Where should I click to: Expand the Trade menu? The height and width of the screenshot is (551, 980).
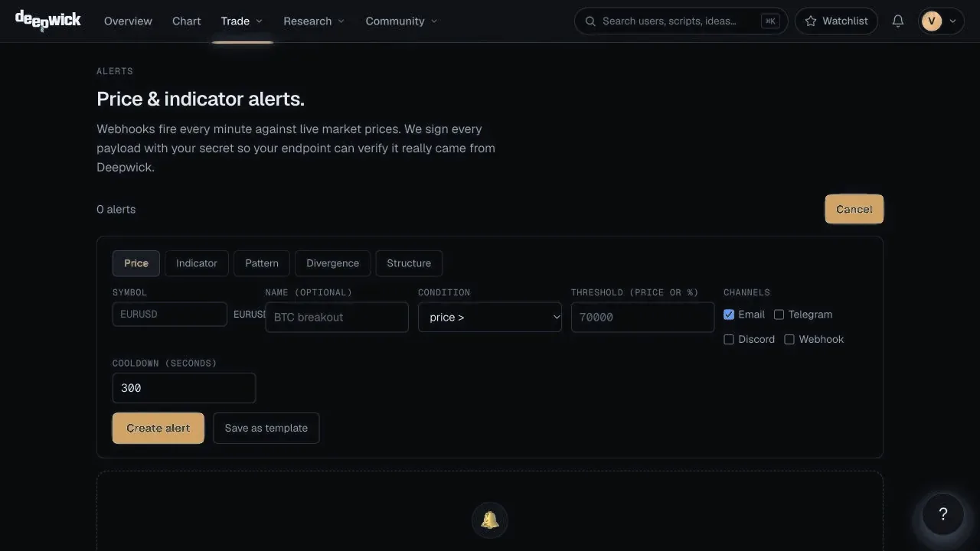(x=242, y=21)
